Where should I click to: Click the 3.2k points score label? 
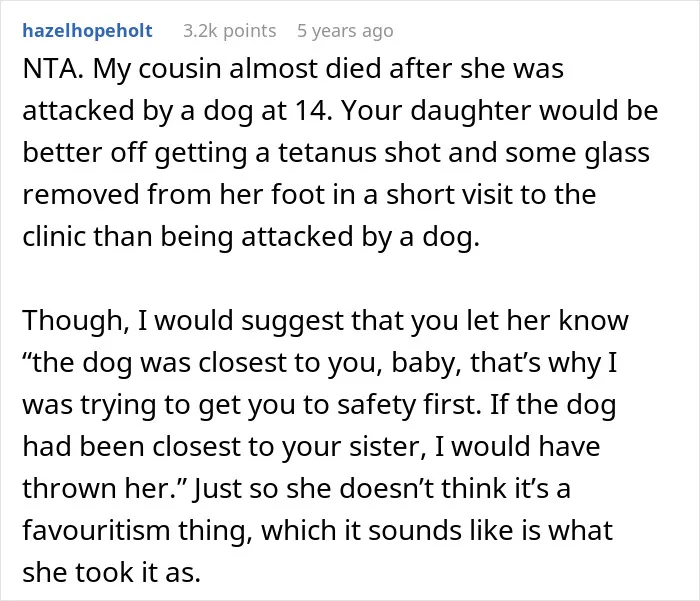230,31
